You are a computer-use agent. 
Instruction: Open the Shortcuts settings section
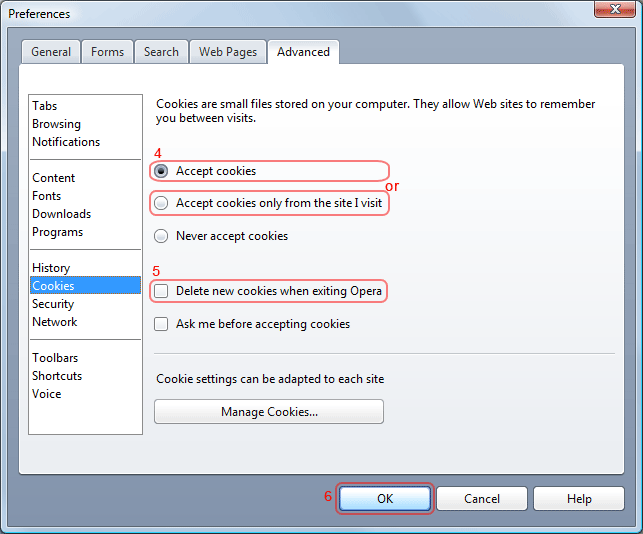pyautogui.click(x=57, y=376)
